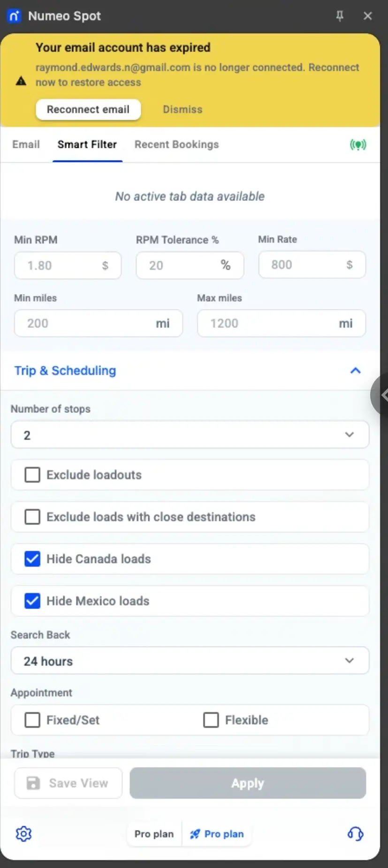This screenshot has height=868, width=388.
Task: Click the green live signal icon
Action: [358, 145]
